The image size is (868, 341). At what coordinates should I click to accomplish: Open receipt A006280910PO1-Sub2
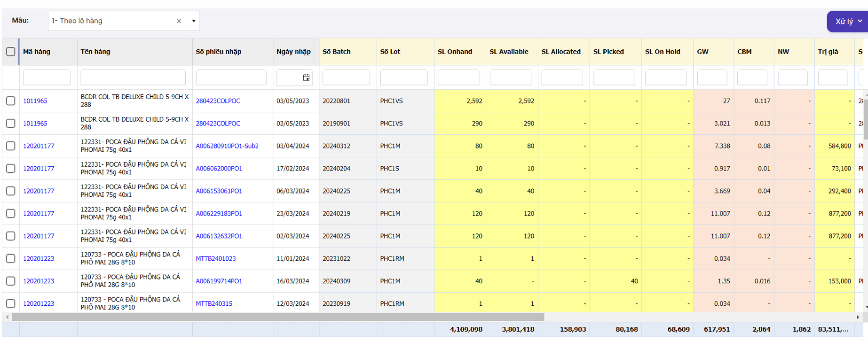click(x=227, y=146)
